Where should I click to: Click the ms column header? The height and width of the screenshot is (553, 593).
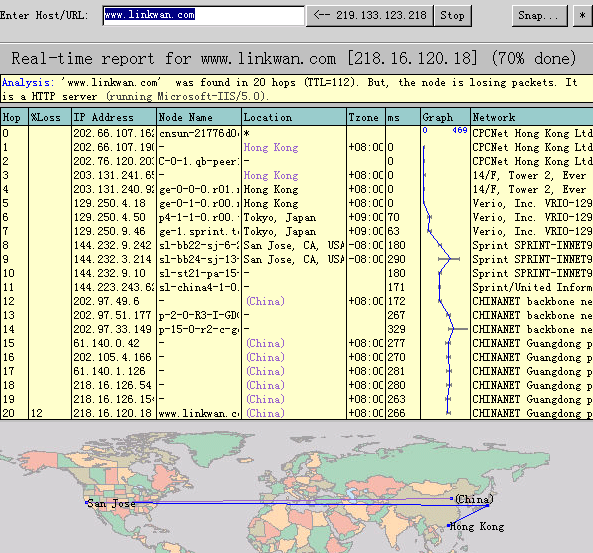coord(403,117)
